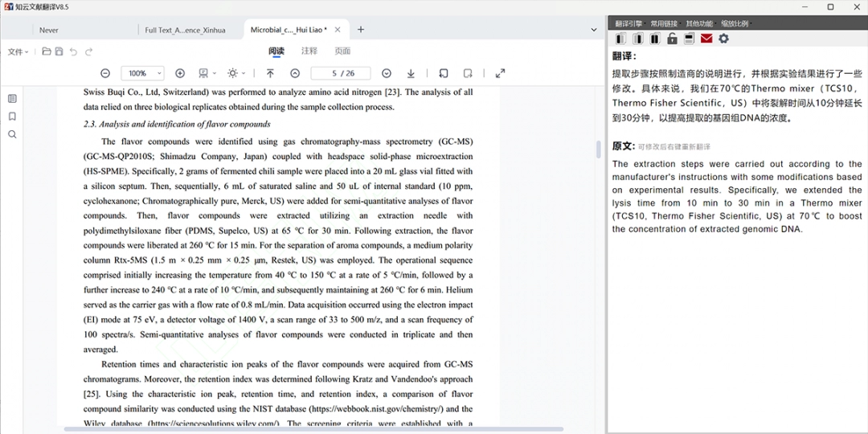Expand the brightness mode dropdown
This screenshot has height=434, width=868.
click(x=235, y=73)
